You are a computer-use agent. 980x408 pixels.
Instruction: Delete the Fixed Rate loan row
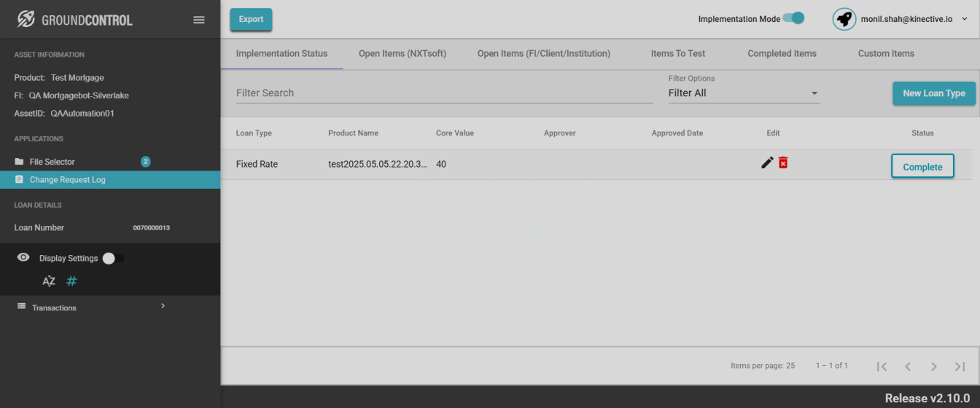pyautogui.click(x=783, y=162)
